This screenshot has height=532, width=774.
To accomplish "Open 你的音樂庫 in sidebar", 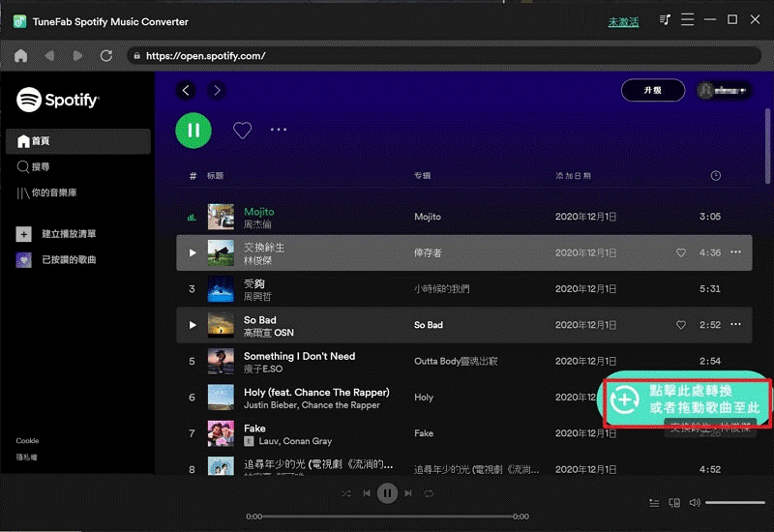I will tap(46, 192).
